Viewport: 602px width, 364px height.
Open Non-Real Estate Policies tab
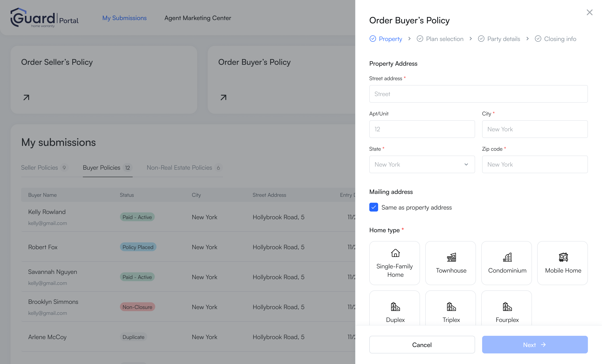click(x=179, y=168)
